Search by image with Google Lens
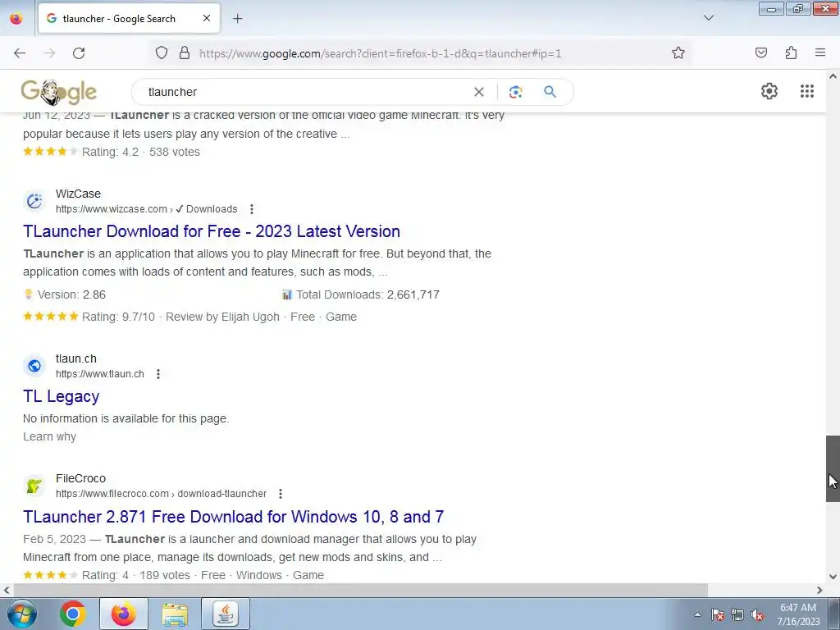This screenshot has height=630, width=840. (x=515, y=92)
